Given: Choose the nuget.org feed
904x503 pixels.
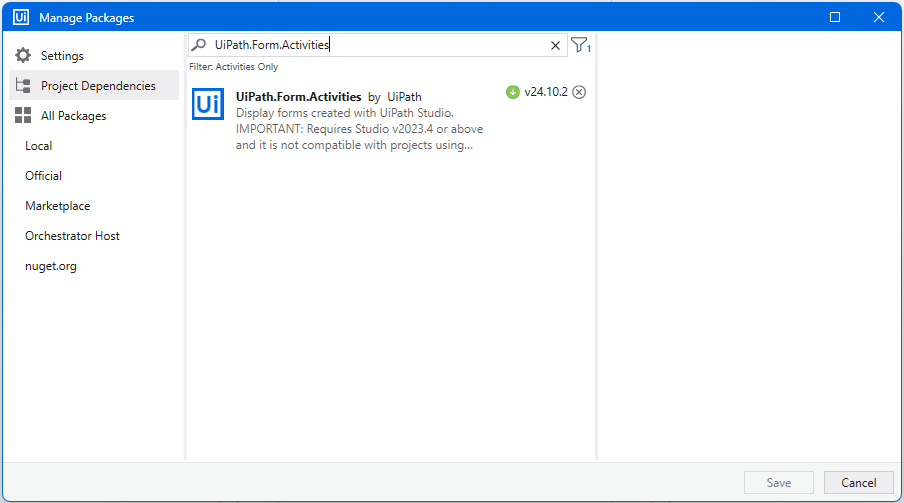Looking at the screenshot, I should pos(51,266).
